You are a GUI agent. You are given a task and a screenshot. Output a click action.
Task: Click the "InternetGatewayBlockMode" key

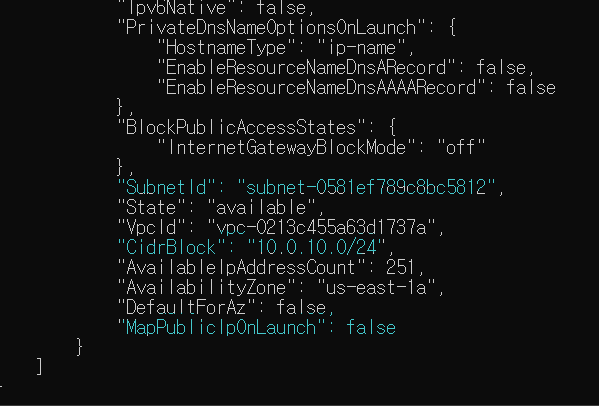pyautogui.click(x=287, y=147)
